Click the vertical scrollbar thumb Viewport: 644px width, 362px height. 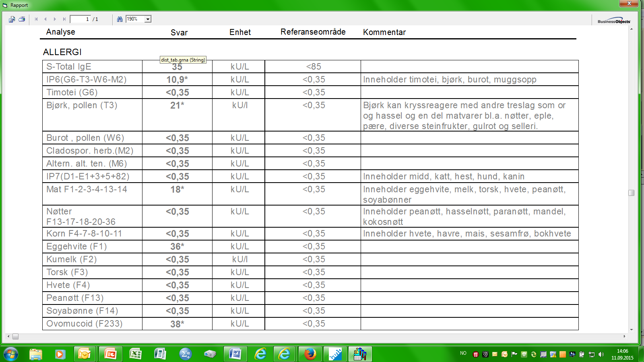click(x=632, y=193)
